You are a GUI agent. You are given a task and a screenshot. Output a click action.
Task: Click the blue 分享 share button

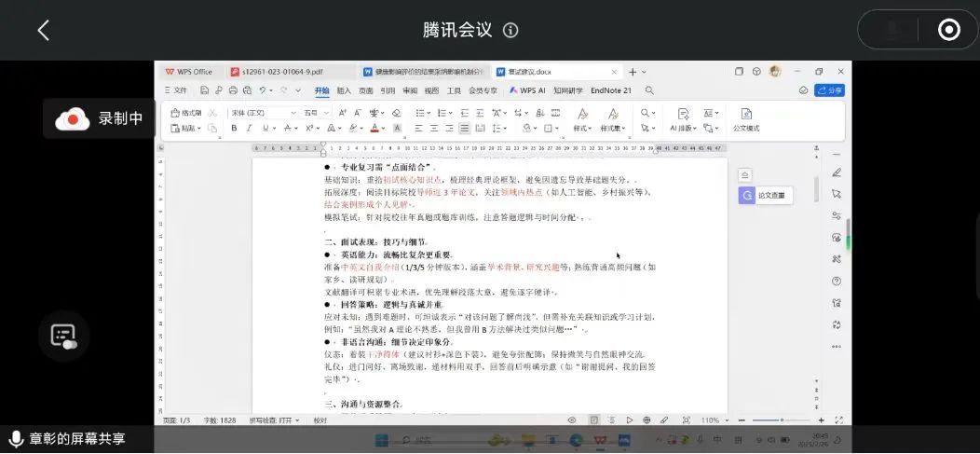829,90
